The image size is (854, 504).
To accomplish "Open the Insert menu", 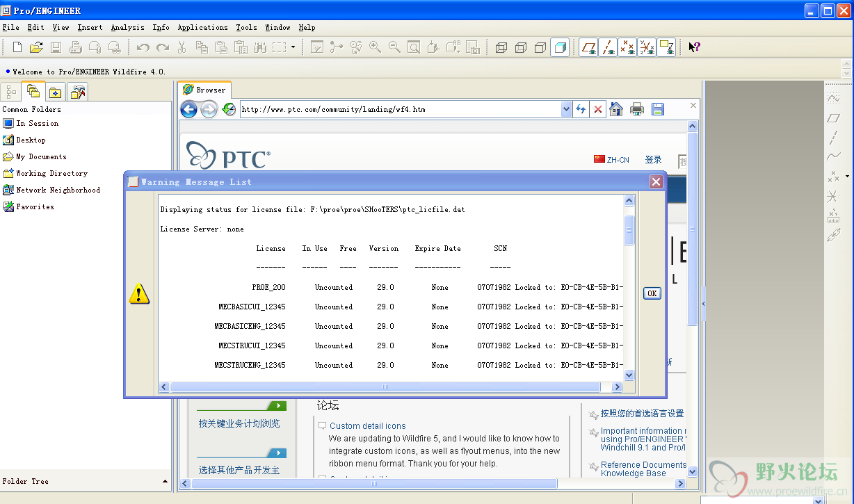I will 90,27.
